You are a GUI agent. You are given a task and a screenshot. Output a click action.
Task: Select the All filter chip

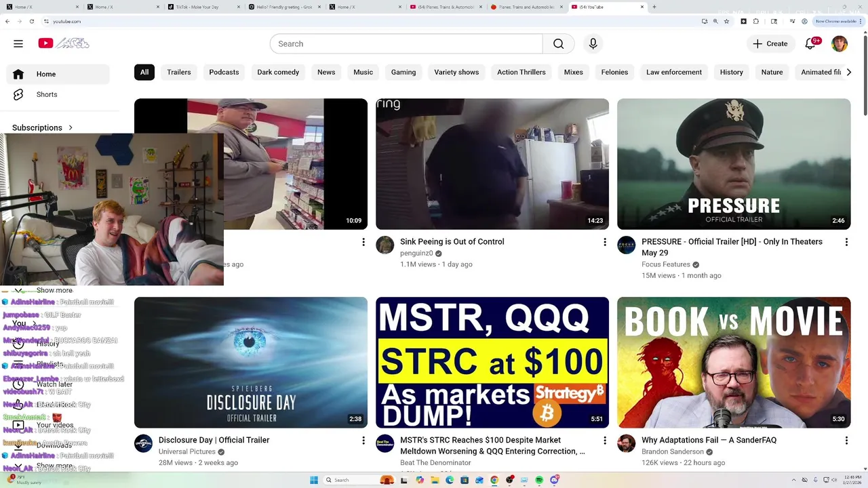(144, 72)
